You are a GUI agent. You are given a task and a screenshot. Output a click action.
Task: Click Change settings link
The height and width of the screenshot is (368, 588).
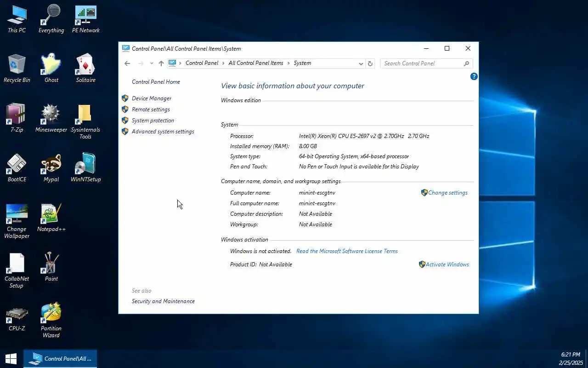point(448,193)
